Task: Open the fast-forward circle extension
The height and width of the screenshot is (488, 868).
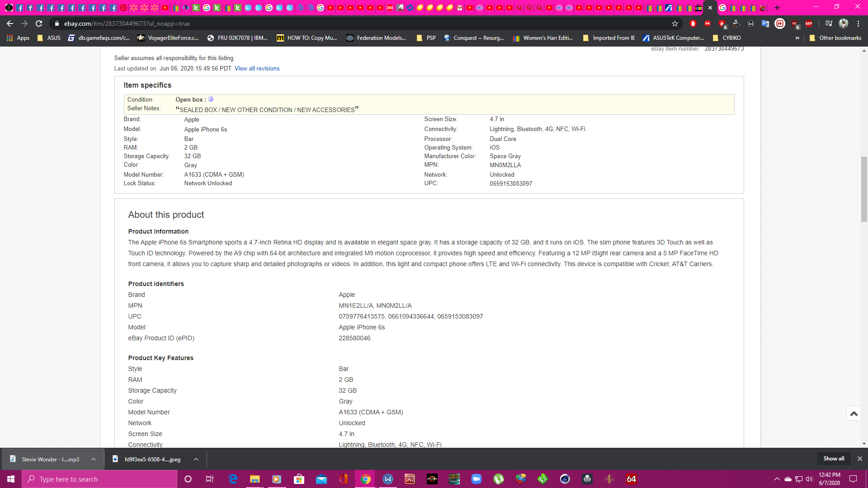Action: 780,23
